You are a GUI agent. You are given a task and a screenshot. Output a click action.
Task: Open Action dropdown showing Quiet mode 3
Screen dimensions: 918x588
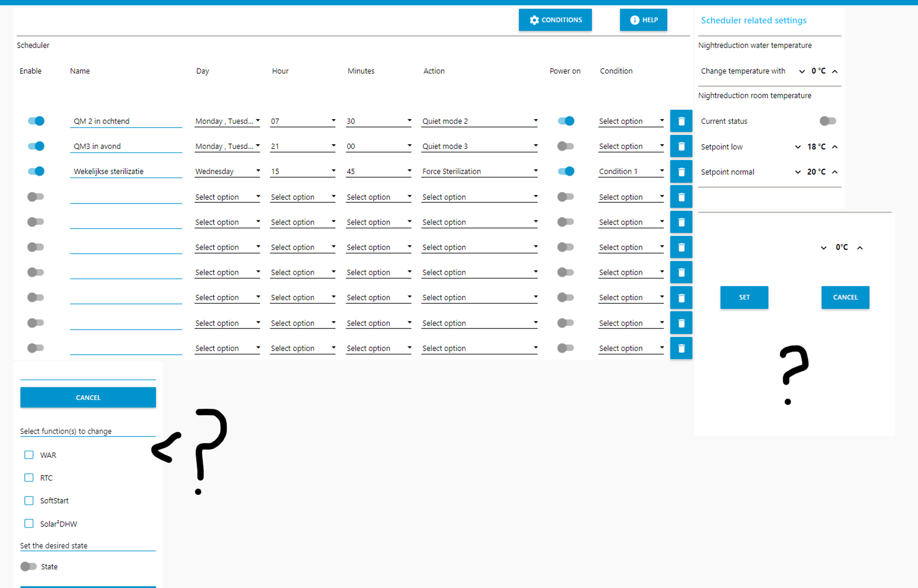[479, 147]
